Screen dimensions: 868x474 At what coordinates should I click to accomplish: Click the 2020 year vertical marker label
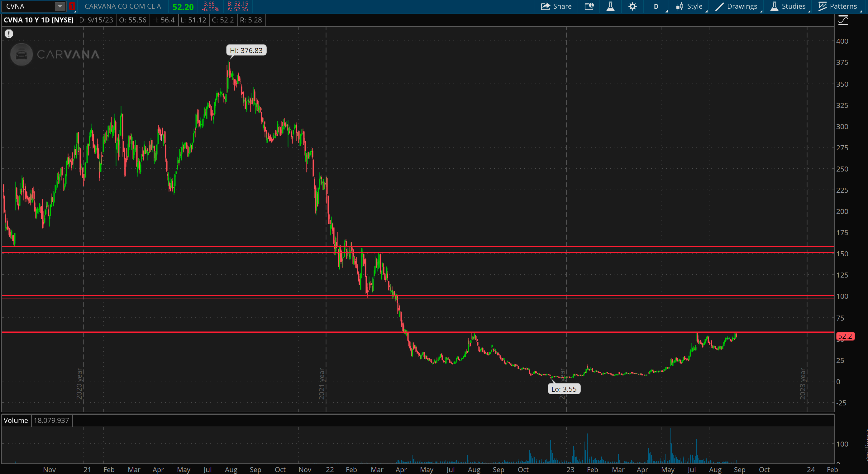79,384
